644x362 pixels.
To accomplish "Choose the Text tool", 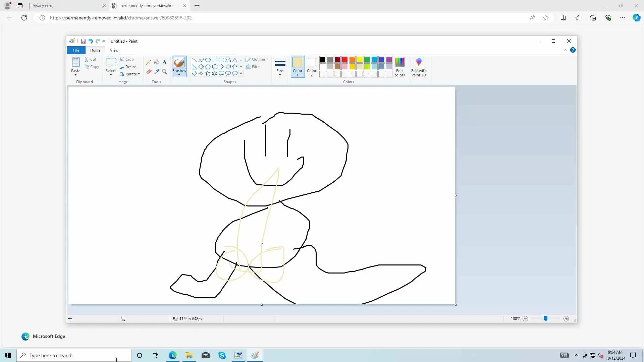I will (164, 62).
